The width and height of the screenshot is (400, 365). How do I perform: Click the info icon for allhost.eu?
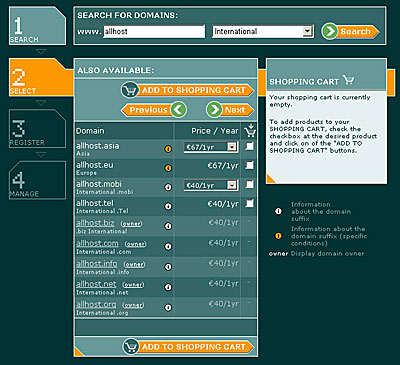(168, 168)
